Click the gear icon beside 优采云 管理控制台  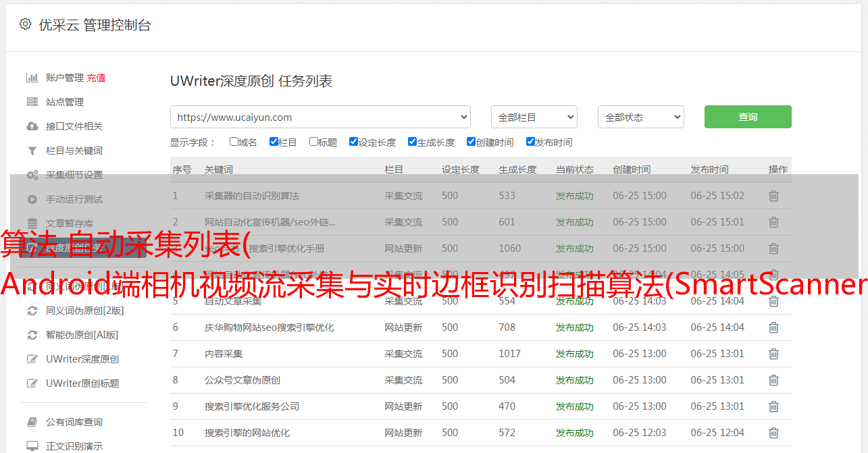coord(25,24)
